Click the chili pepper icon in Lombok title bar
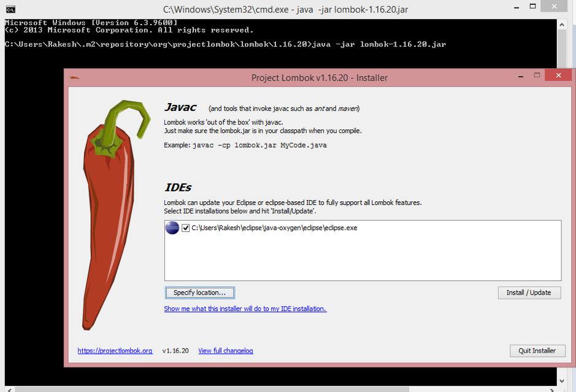Image resolution: width=576 pixels, height=392 pixels. pyautogui.click(x=74, y=77)
